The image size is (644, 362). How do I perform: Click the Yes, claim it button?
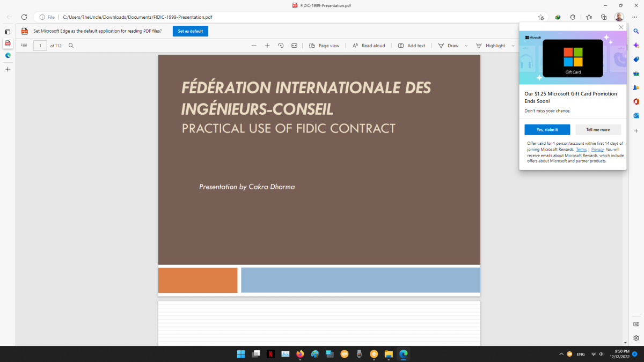point(547,130)
